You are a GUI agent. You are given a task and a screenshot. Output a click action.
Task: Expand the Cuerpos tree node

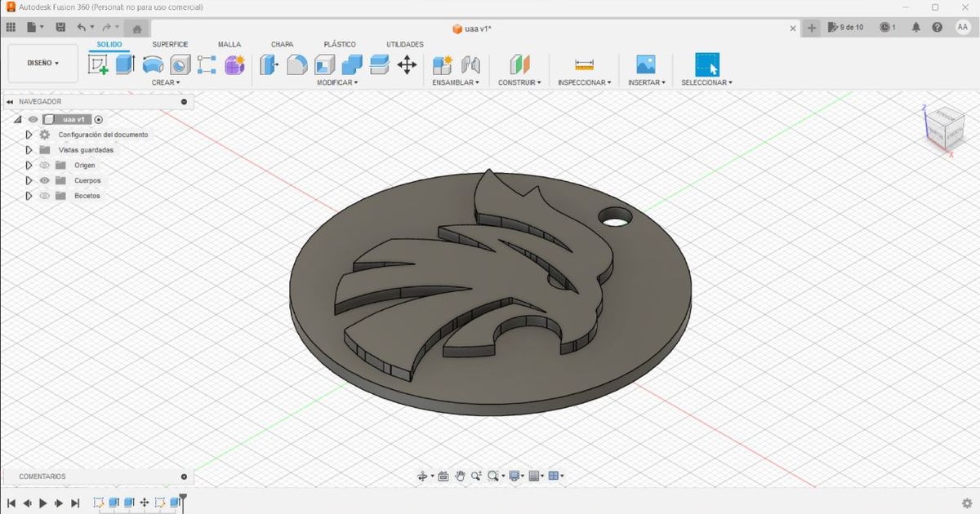coord(29,180)
